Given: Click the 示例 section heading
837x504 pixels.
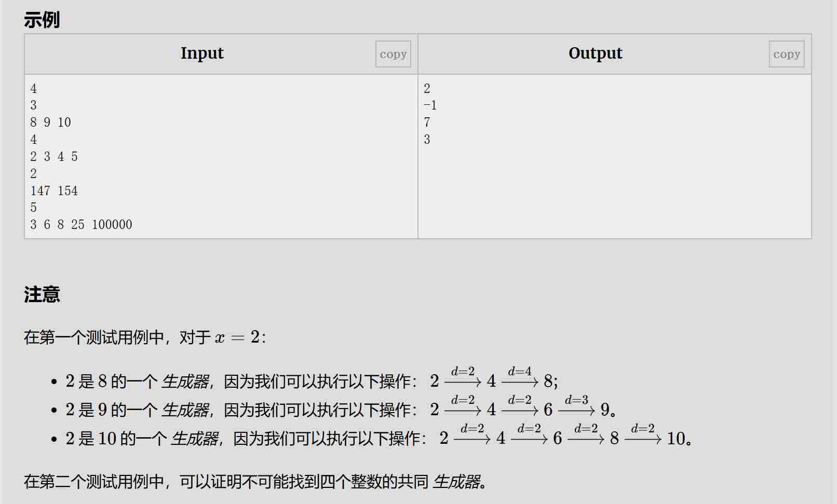Looking at the screenshot, I should pos(42,20).
